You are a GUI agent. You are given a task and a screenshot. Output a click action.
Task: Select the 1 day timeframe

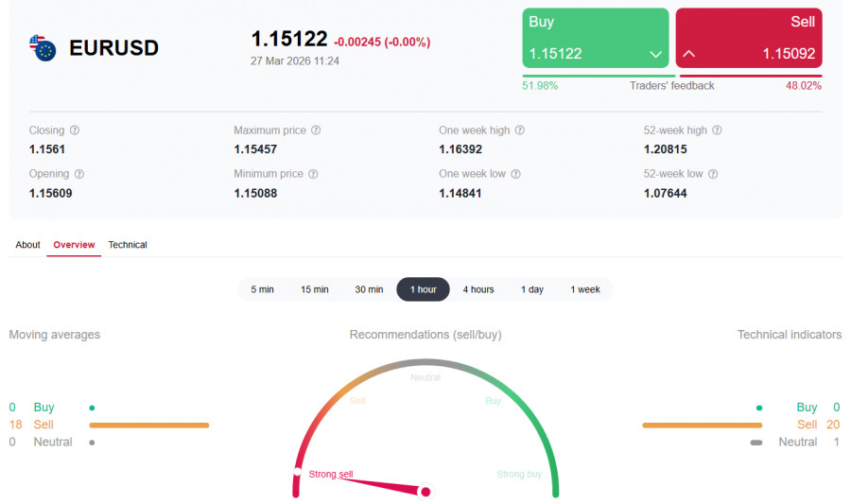click(532, 289)
